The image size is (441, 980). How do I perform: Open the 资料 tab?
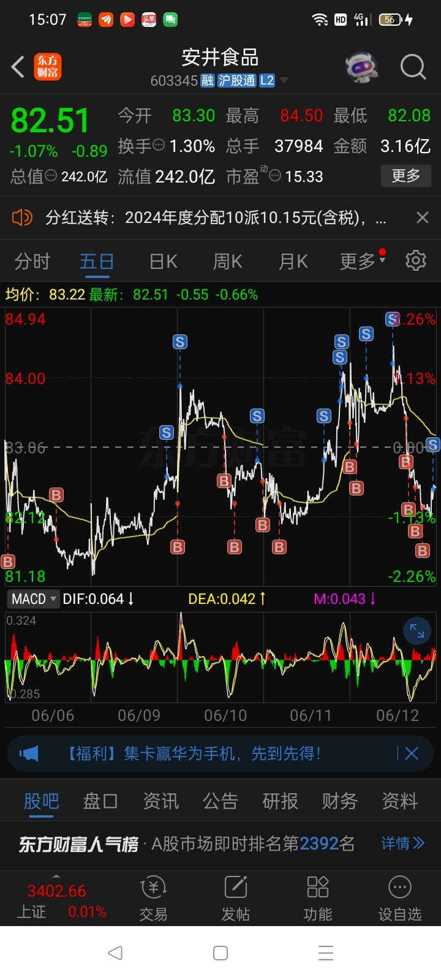pos(399,801)
